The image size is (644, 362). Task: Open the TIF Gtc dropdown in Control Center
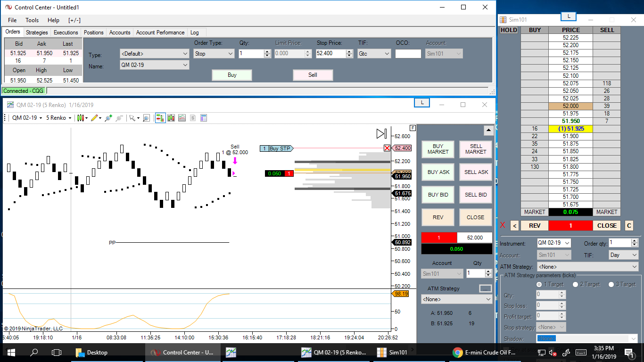374,53
